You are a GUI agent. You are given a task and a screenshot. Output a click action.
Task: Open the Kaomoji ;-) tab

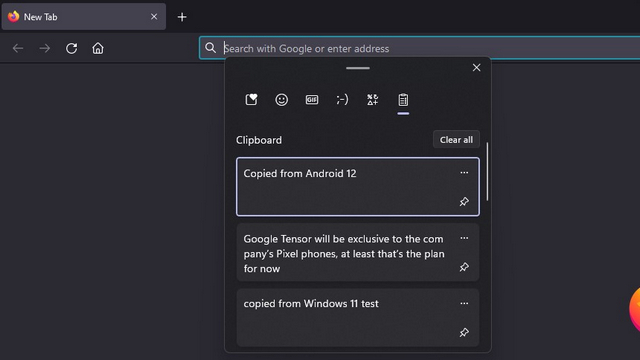[x=342, y=100]
